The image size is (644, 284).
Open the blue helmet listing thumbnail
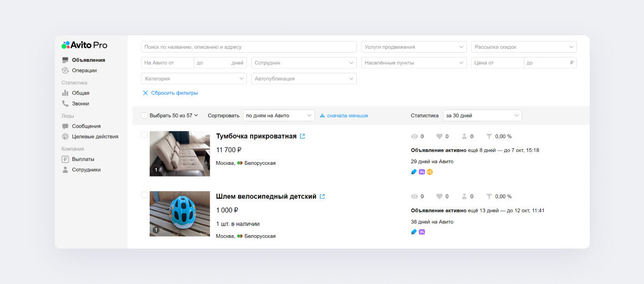pos(180,214)
